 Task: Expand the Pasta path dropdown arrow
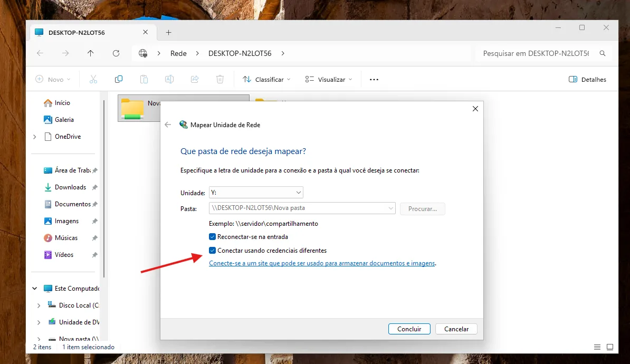tap(390, 208)
